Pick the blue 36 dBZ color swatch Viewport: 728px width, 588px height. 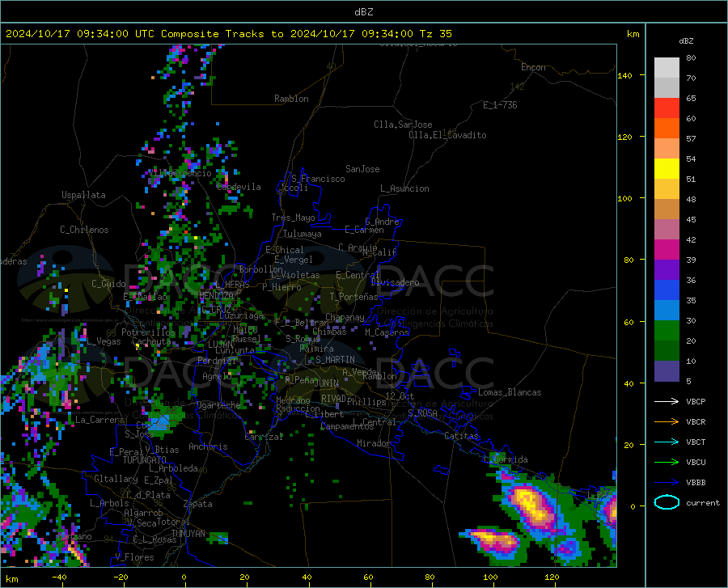coord(667,290)
